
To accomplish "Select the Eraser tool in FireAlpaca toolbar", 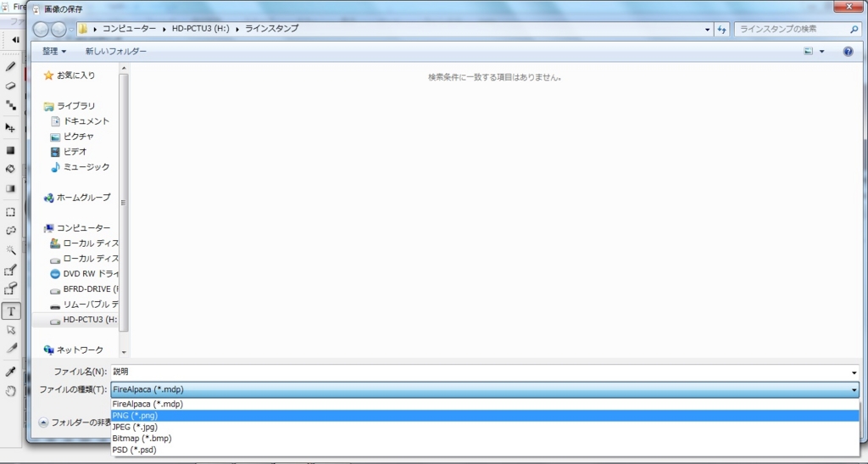I will tap(10, 86).
